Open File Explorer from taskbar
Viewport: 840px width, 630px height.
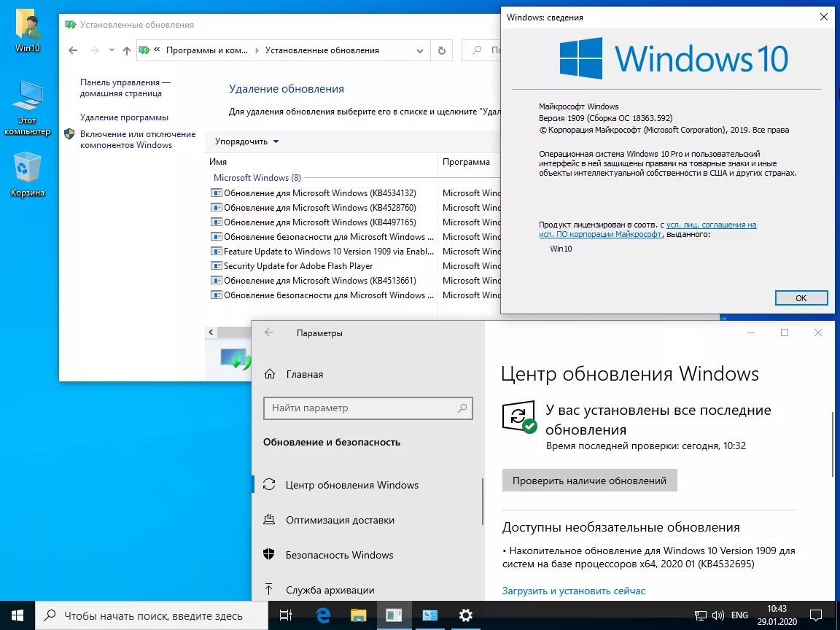[x=358, y=615]
